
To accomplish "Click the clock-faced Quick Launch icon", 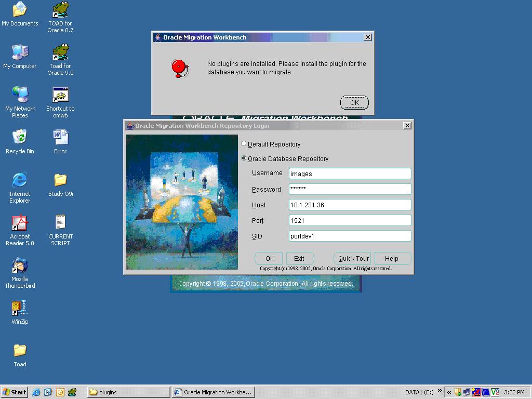I will 60,392.
